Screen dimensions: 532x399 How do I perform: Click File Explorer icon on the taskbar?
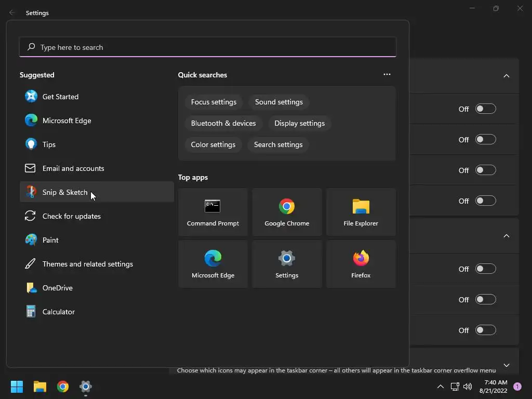(39, 387)
